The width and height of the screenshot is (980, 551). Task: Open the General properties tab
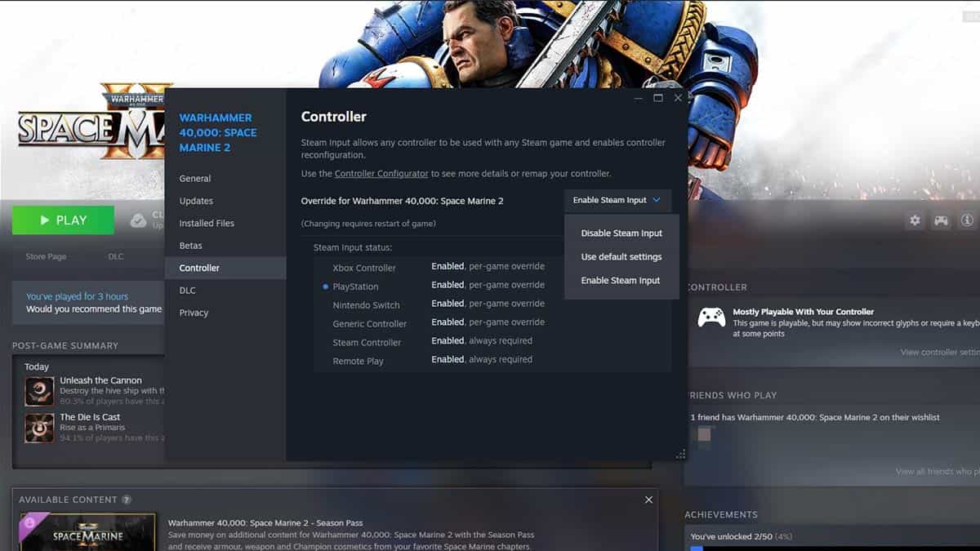coord(225,179)
